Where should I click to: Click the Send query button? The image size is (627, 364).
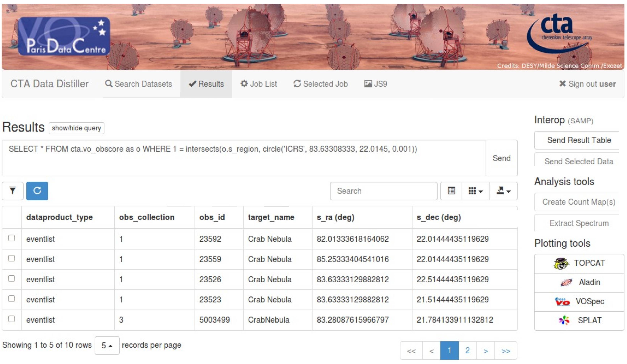pos(502,158)
